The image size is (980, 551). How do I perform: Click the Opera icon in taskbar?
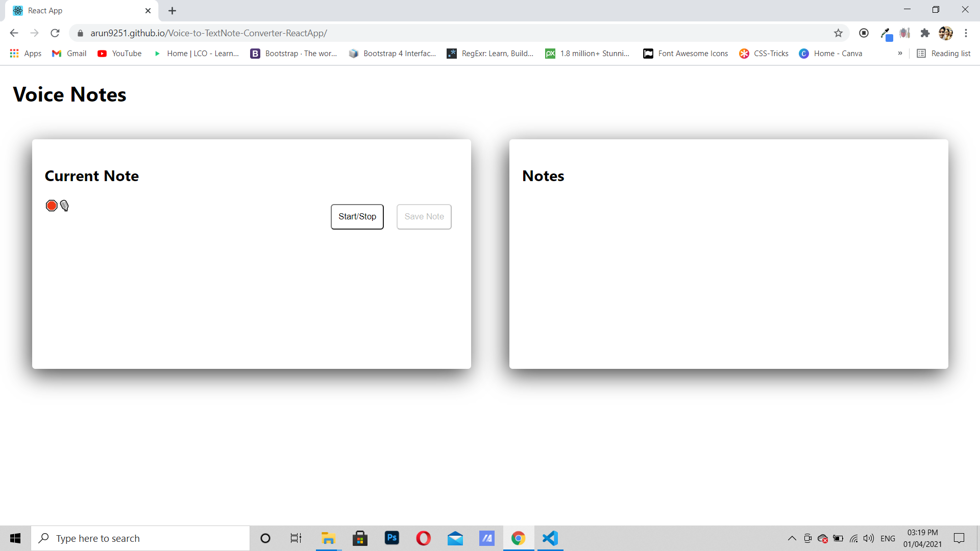click(423, 538)
